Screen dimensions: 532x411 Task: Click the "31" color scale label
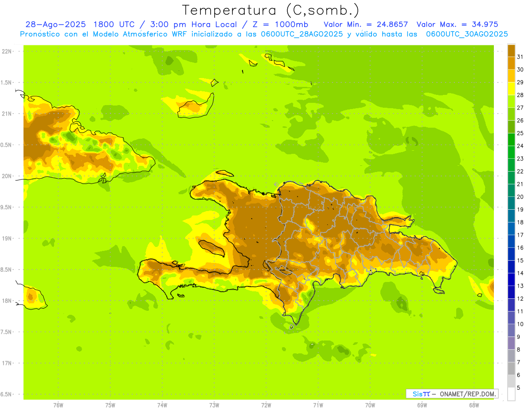pyautogui.click(x=520, y=56)
